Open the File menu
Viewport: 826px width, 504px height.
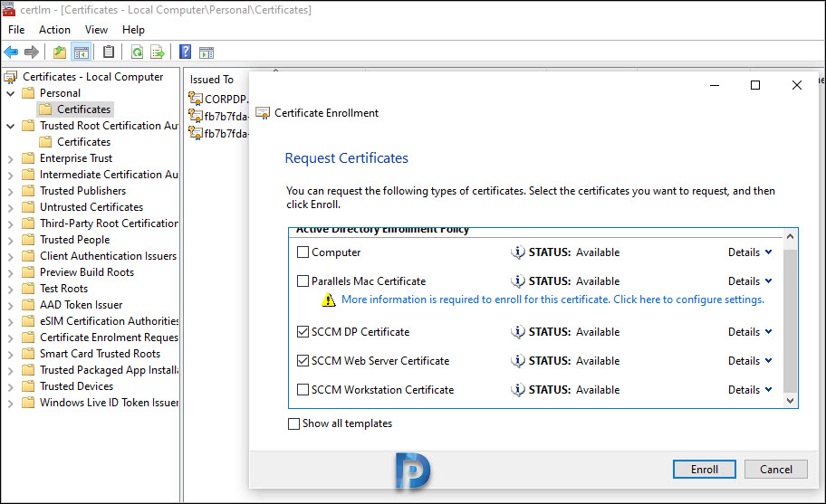(x=16, y=30)
